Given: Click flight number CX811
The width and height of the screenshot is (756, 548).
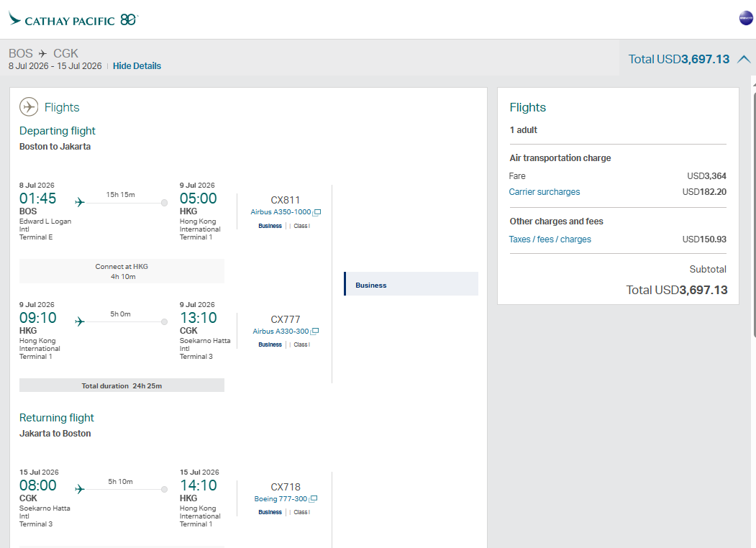Looking at the screenshot, I should [286, 200].
